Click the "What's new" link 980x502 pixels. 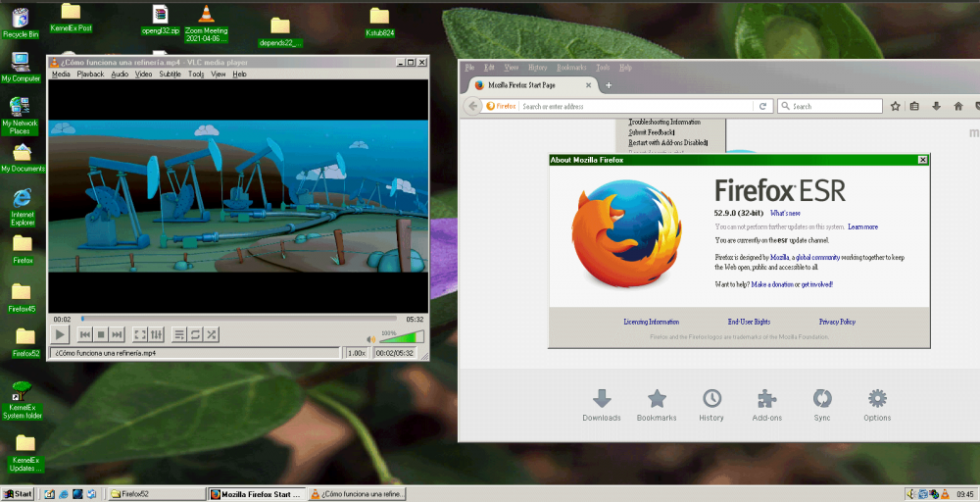coord(785,213)
